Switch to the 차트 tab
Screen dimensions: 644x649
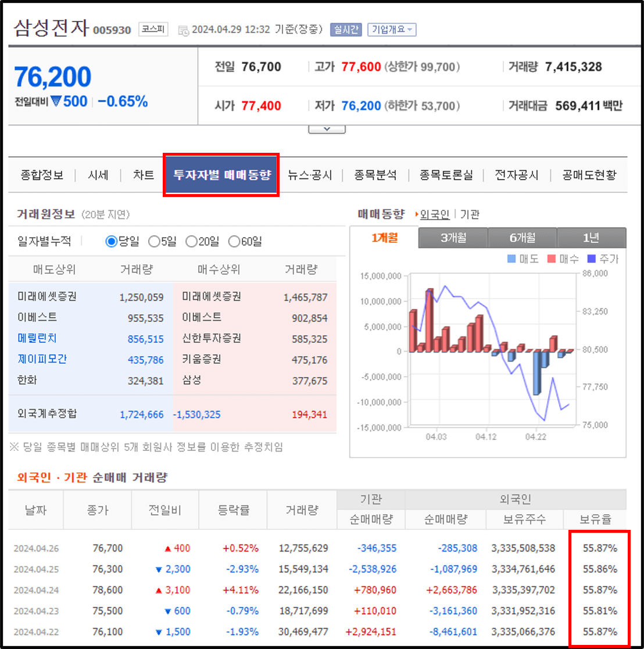point(143,175)
